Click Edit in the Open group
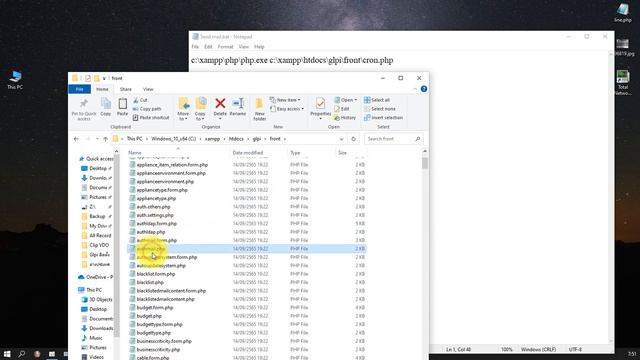 pyautogui.click(x=342, y=109)
